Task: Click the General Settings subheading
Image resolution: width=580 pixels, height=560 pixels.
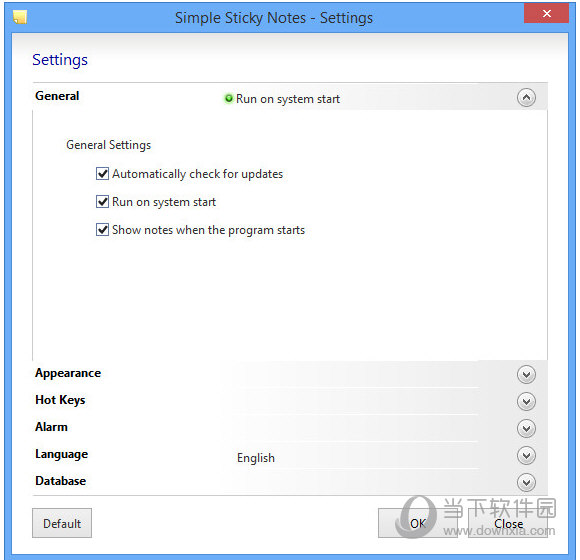Action: [x=108, y=145]
